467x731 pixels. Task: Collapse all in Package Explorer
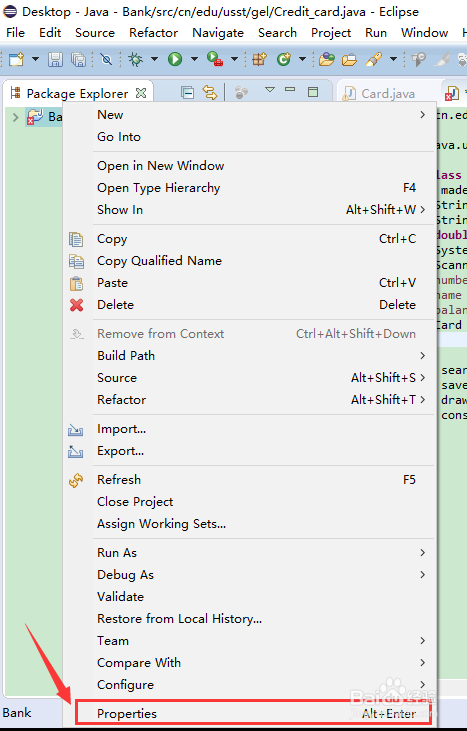click(x=187, y=93)
